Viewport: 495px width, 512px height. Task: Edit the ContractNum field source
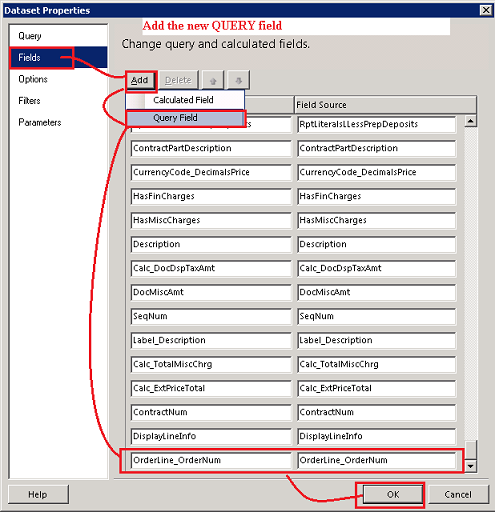point(377,412)
